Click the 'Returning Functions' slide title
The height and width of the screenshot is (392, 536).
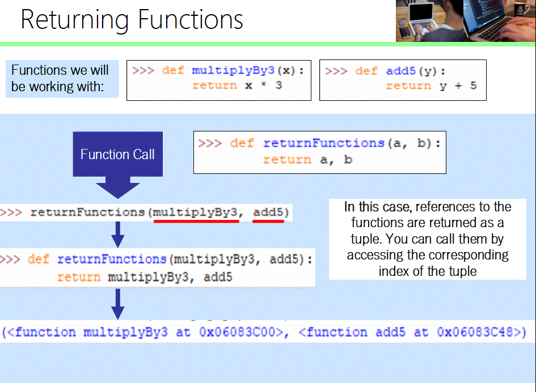(132, 20)
